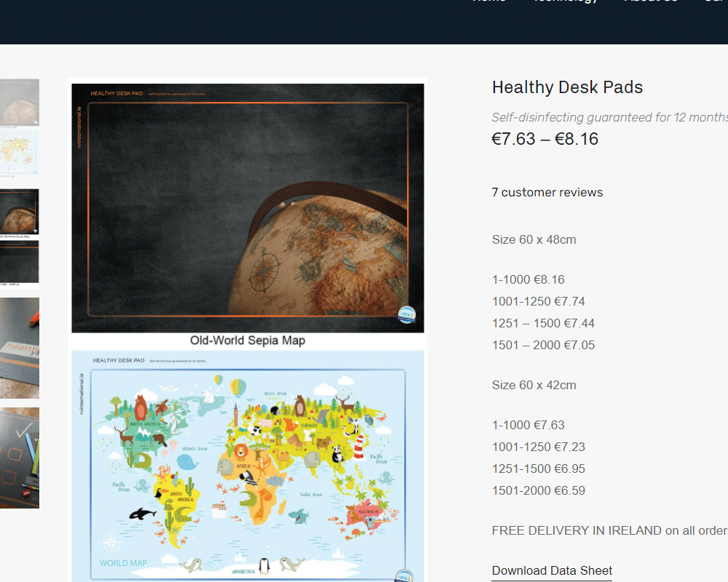Open the Download Data Sheet link
The width and height of the screenshot is (728, 582).
(x=552, y=570)
